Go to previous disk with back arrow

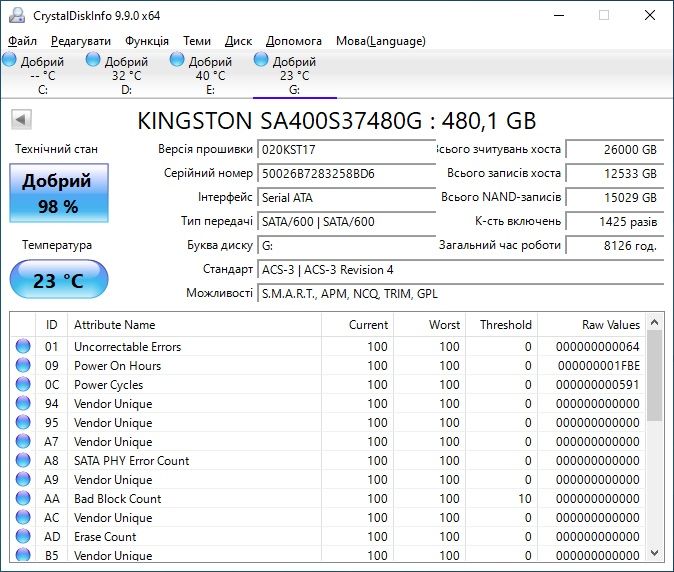point(21,119)
